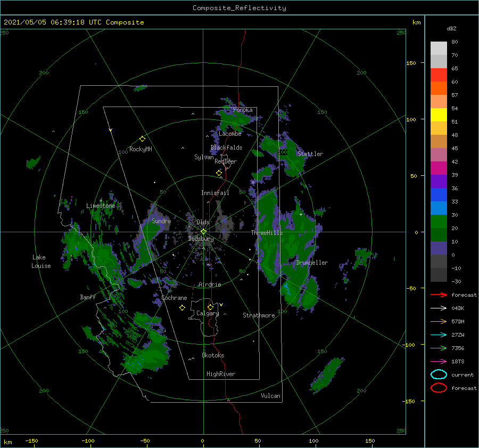The width and height of the screenshot is (479, 448).
Task: Click the 'Lake Louise' map label
Action: coord(41,262)
